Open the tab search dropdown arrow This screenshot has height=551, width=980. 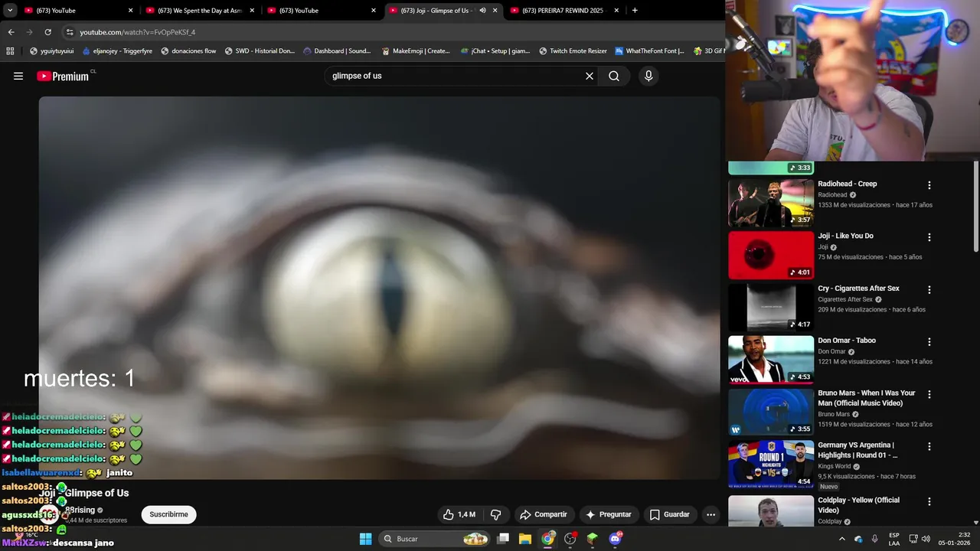10,11
